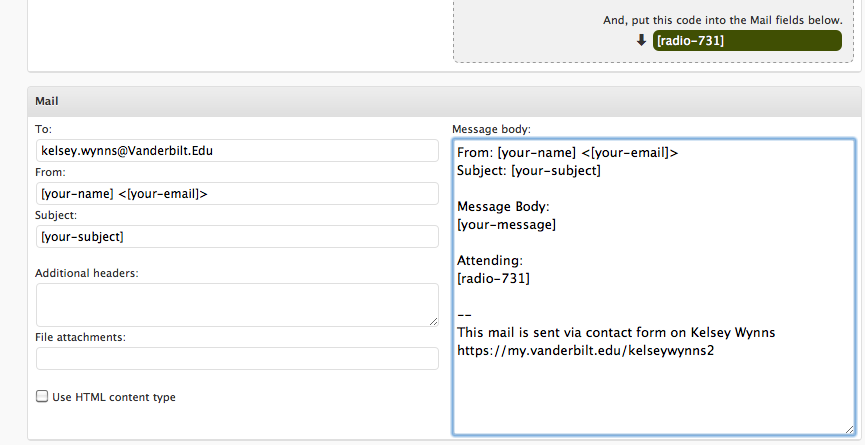Grab the Additional headers resize handle
Image resolution: width=865 pixels, height=445 pixels.
pyautogui.click(x=433, y=320)
